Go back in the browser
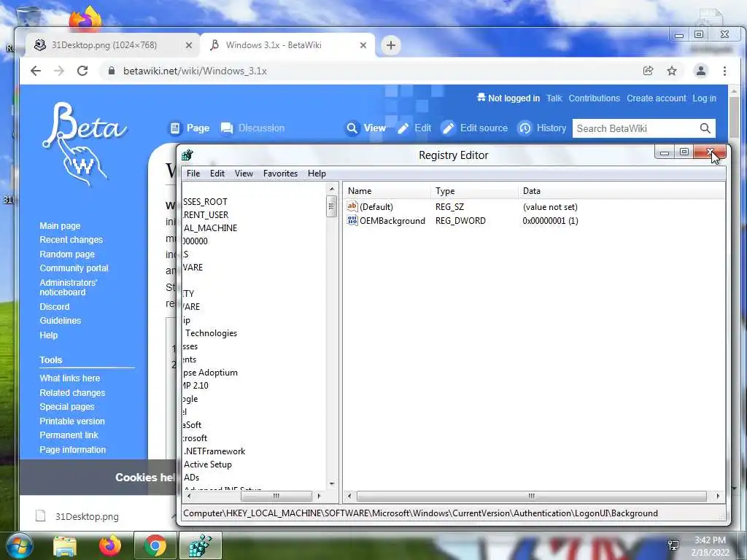 36,71
